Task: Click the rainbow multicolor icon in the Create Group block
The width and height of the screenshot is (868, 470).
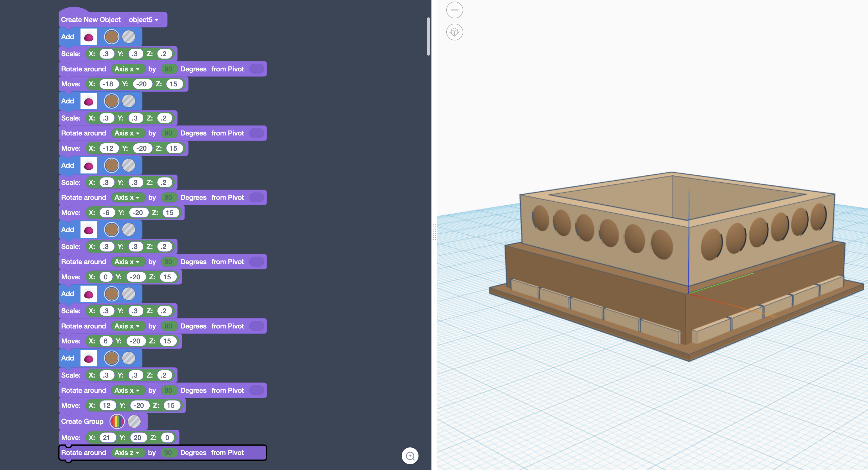Action: coord(117,421)
